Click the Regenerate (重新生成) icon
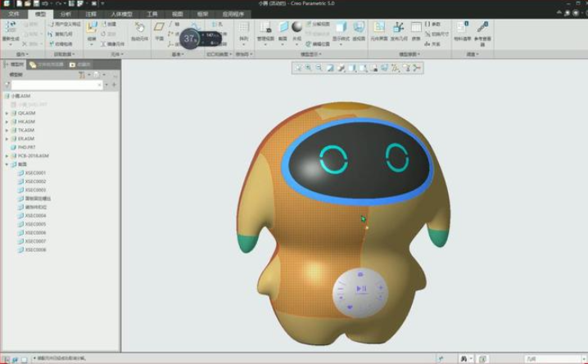The width and height of the screenshot is (588, 364). (11, 31)
